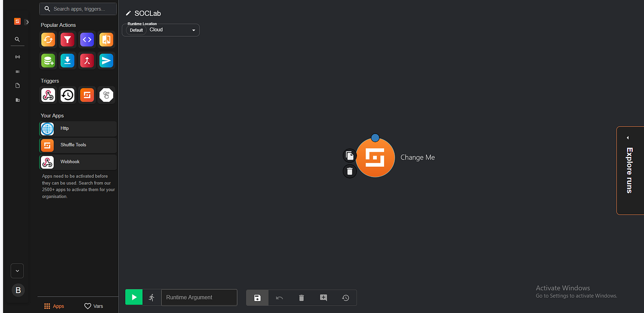Select the red merge-arrows action

87,61
